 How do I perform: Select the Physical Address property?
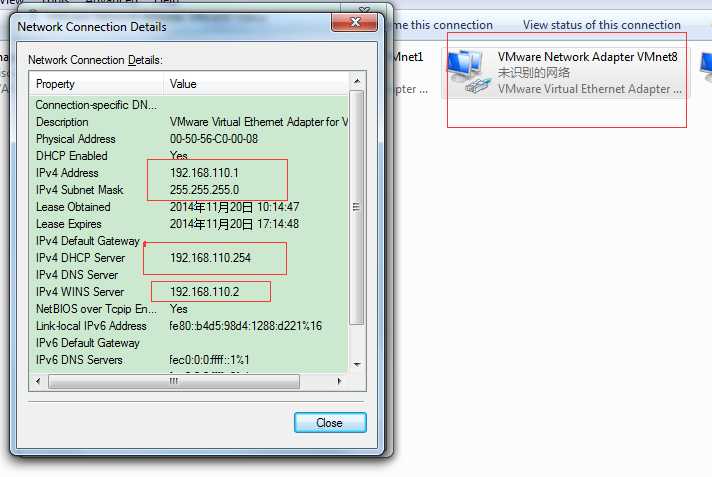click(x=75, y=139)
